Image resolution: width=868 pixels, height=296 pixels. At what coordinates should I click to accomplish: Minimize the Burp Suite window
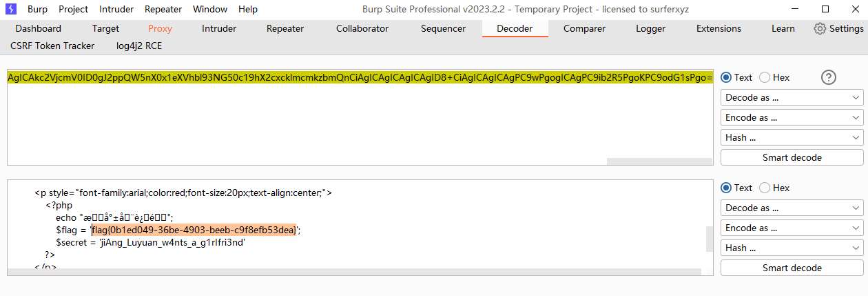coord(794,9)
